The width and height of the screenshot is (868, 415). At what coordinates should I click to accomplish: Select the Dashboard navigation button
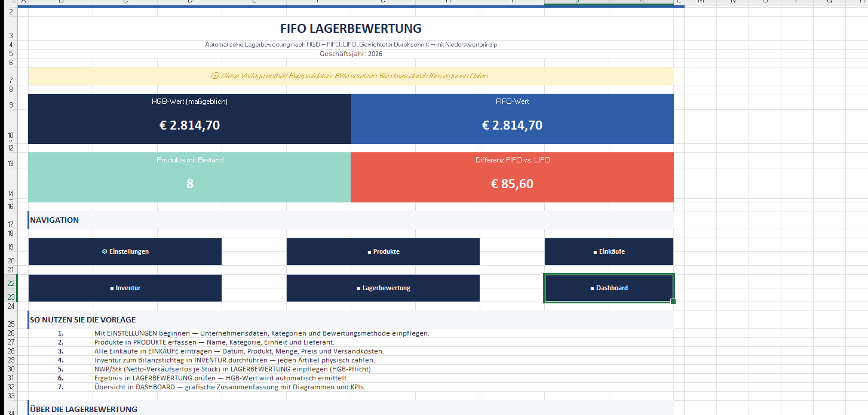point(609,288)
